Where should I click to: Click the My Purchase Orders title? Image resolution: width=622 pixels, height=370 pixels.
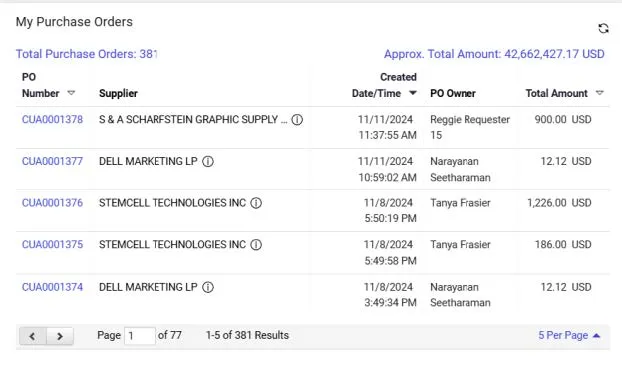pos(74,22)
